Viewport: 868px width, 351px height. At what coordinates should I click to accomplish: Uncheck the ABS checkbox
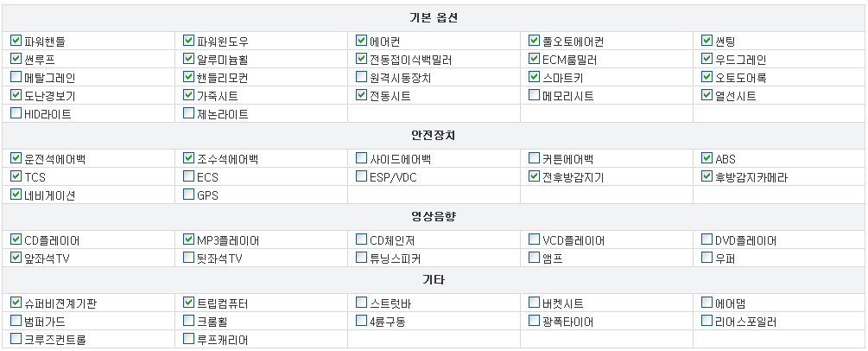[x=707, y=158]
